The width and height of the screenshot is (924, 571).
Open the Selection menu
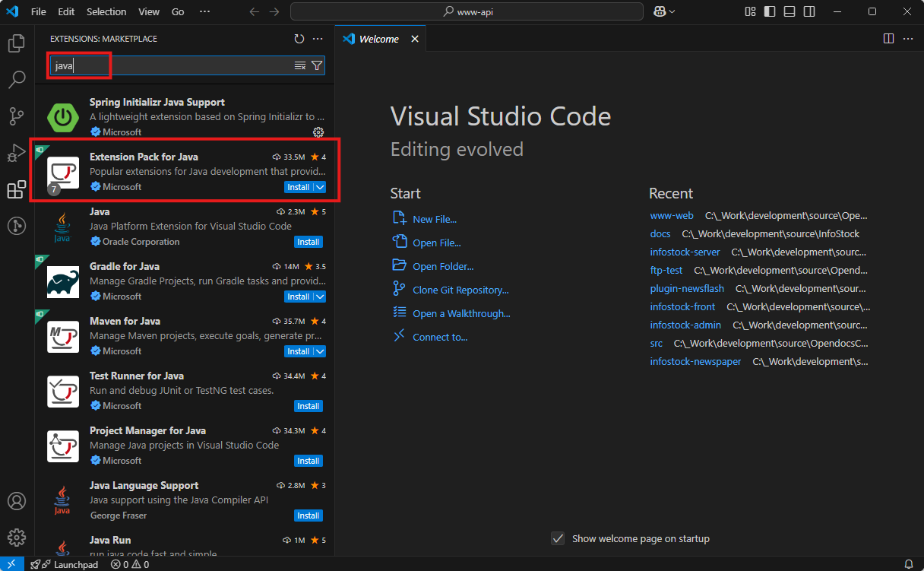pyautogui.click(x=106, y=11)
